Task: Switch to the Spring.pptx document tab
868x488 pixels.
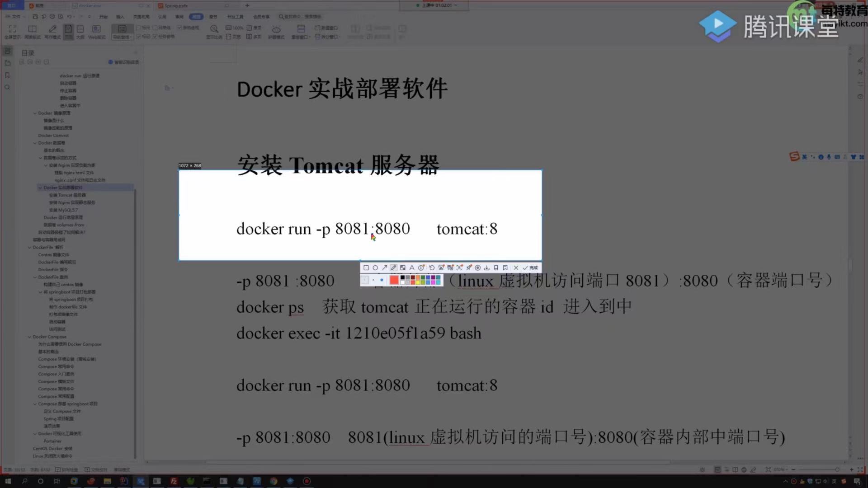Action: (x=176, y=6)
